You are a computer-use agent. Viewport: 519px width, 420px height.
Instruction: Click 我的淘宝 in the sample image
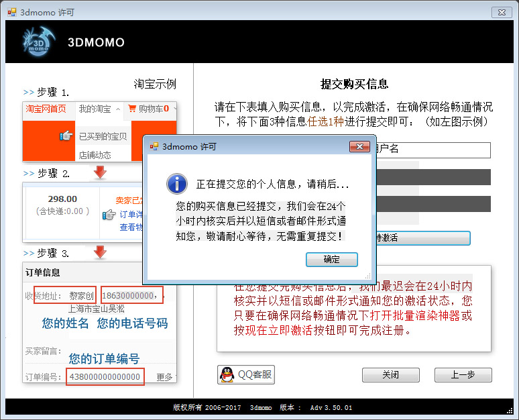(x=95, y=109)
